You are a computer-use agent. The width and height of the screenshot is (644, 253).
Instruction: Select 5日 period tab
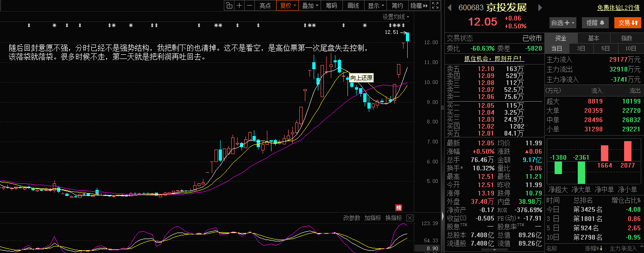point(606,48)
